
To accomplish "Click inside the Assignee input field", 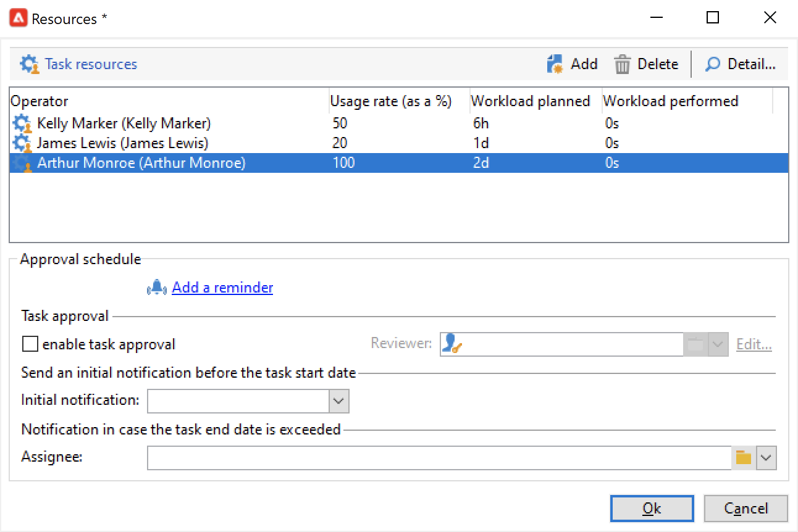I will click(x=439, y=458).
